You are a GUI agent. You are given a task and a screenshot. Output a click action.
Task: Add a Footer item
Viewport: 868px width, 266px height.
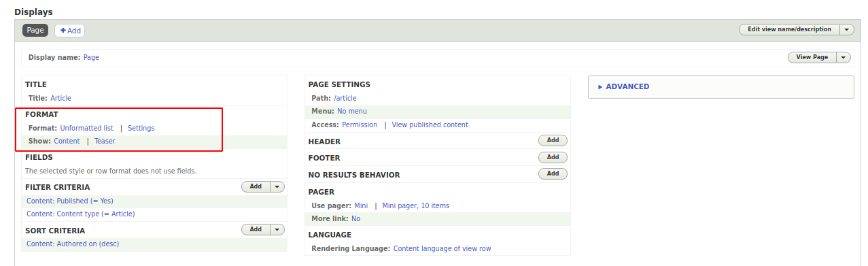pos(553,157)
